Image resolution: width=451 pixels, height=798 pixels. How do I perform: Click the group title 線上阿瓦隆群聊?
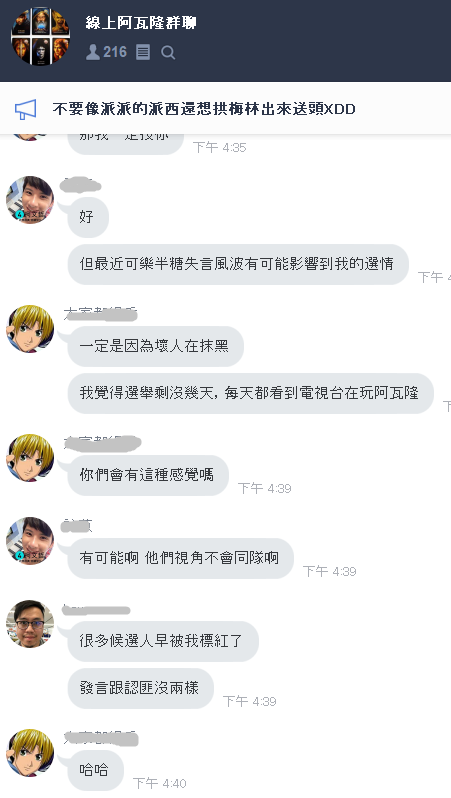[x=140, y=23]
